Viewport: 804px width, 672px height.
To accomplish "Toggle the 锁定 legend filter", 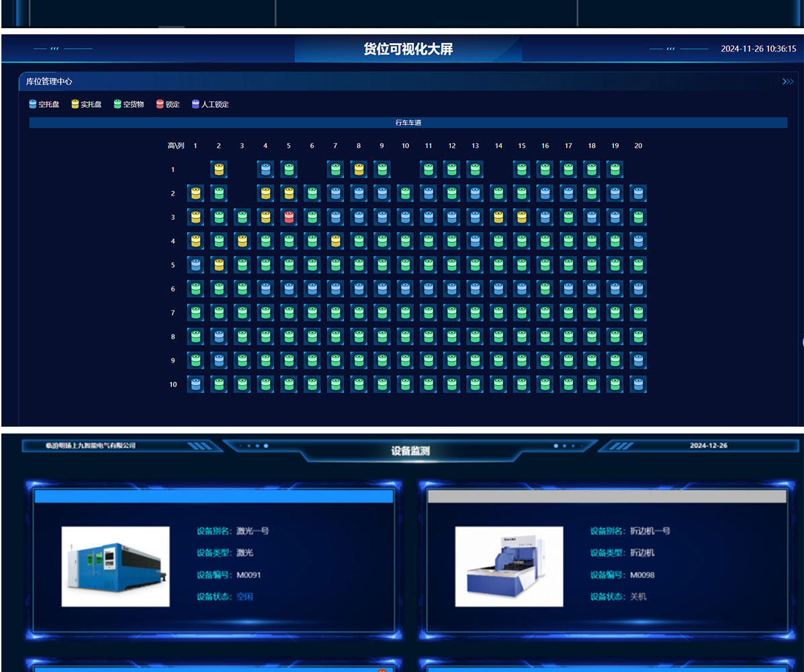I will coord(168,104).
